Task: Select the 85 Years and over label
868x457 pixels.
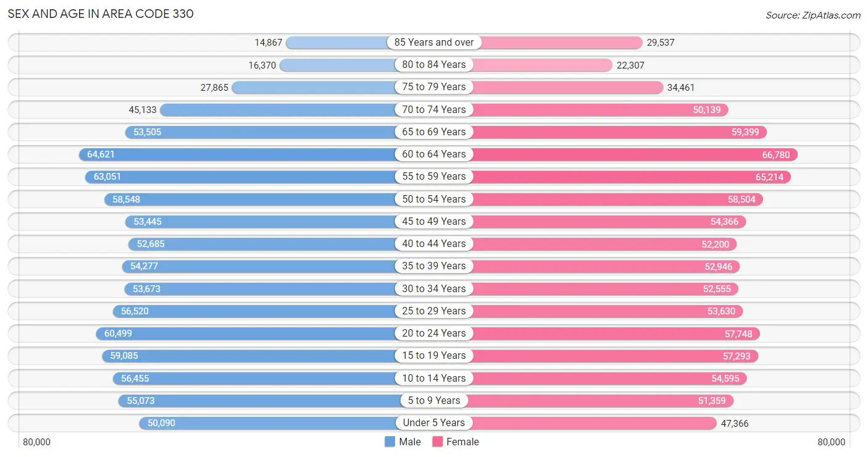Action: click(x=434, y=42)
